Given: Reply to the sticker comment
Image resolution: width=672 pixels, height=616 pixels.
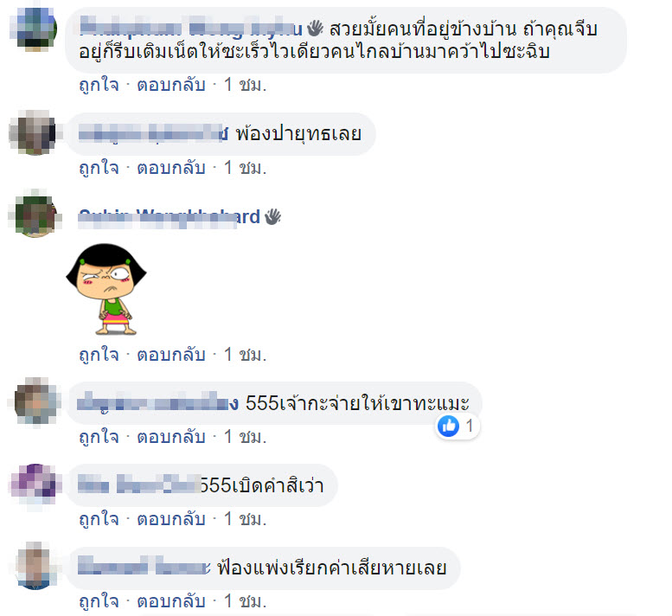Looking at the screenshot, I should point(171,355).
